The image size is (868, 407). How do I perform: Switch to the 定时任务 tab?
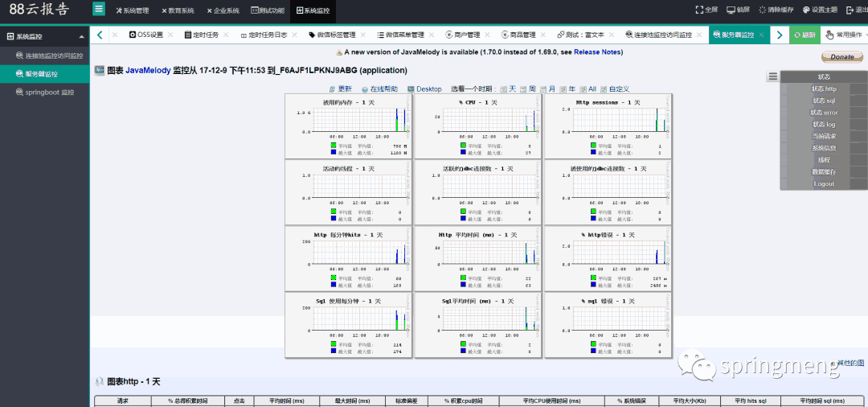pyautogui.click(x=202, y=35)
